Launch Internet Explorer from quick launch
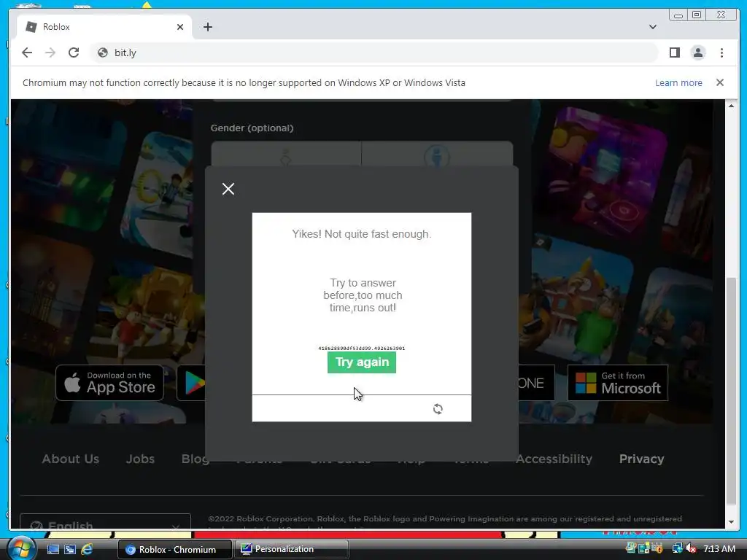The height and width of the screenshot is (560, 747). (87, 550)
